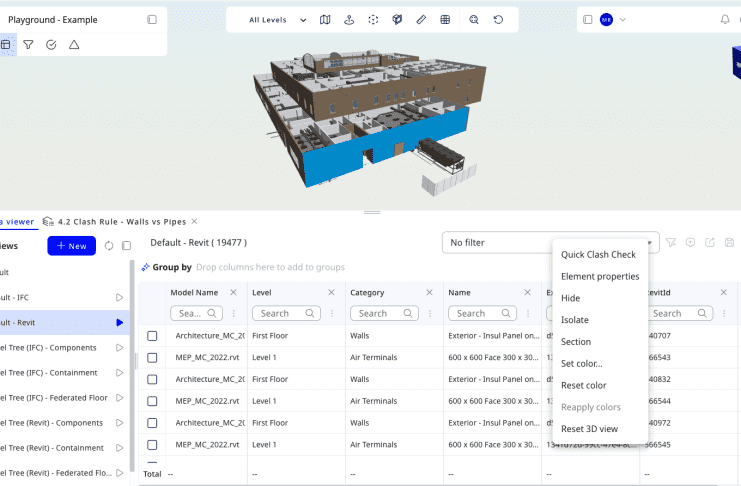Select the last visible MEP_MC_2022.rvt row checkbox
This screenshot has height=486, width=741.
[152, 444]
